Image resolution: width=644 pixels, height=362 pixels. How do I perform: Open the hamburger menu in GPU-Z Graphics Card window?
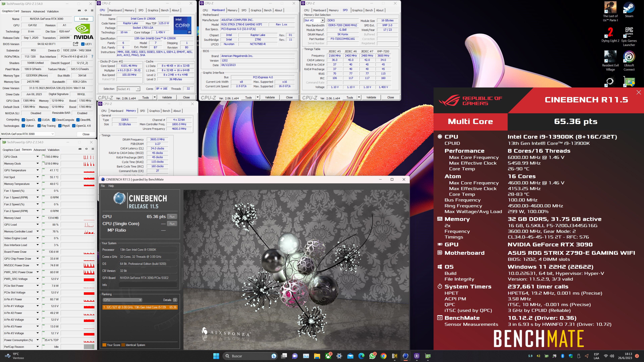coord(92,11)
